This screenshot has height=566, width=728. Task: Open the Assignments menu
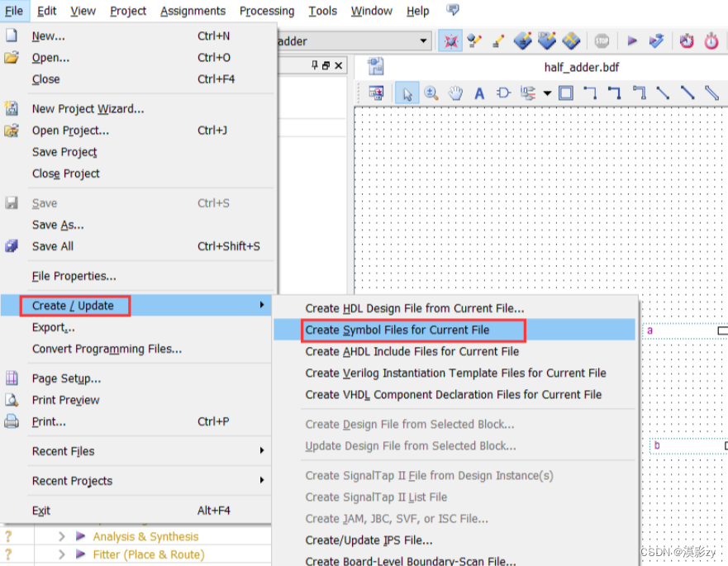[193, 11]
